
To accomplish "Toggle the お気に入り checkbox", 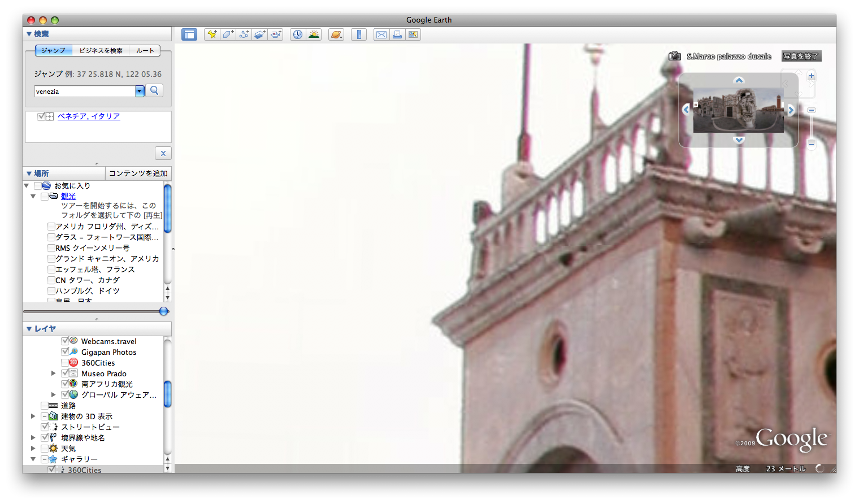I will [x=38, y=185].
